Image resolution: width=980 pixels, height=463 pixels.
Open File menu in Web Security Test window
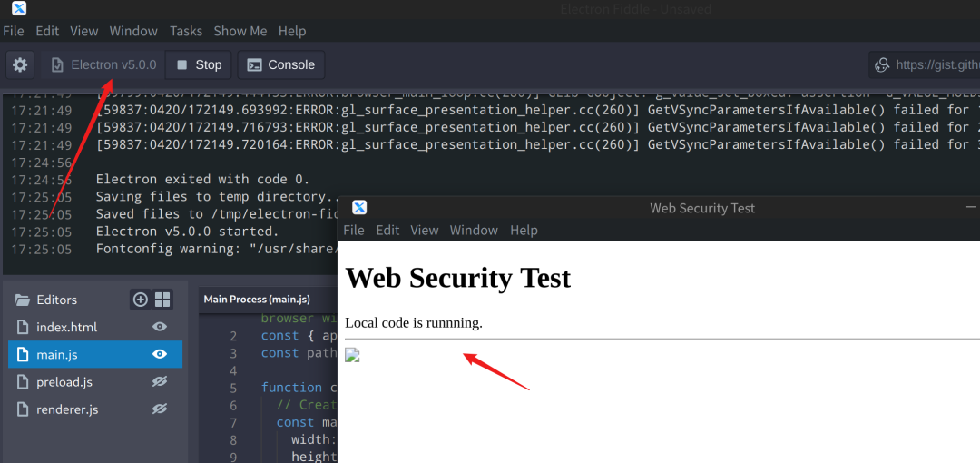coord(354,231)
